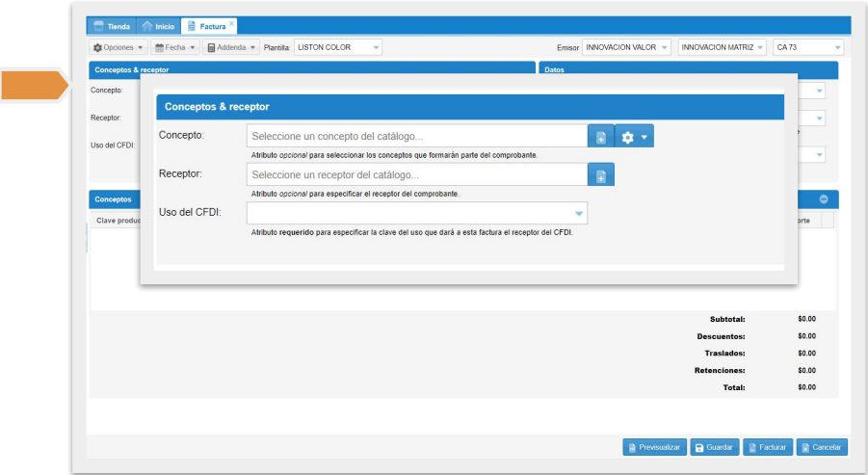Open the concepto gear settings menu
Viewport: 868px width, 475px height.
[x=635, y=138]
